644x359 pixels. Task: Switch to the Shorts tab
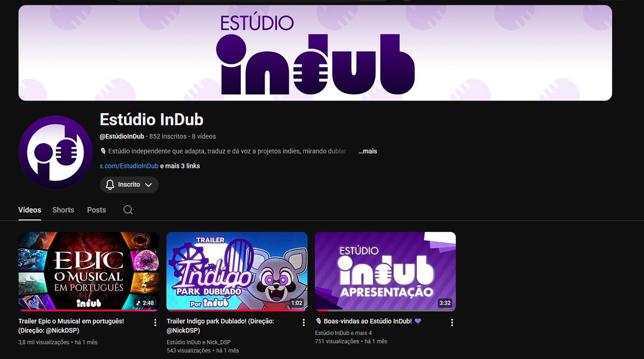point(63,210)
